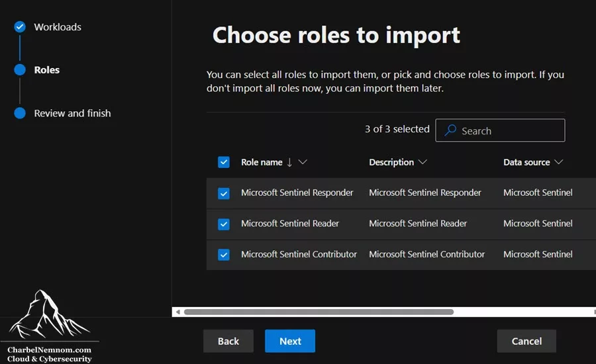Click the Back button
Image resolution: width=596 pixels, height=364 pixels.
click(228, 341)
